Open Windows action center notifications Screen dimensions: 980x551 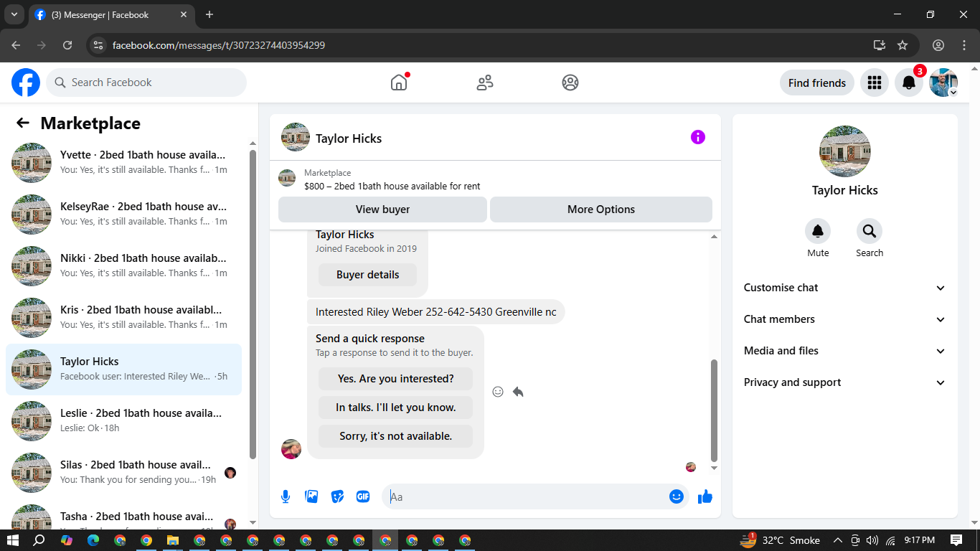click(x=956, y=540)
